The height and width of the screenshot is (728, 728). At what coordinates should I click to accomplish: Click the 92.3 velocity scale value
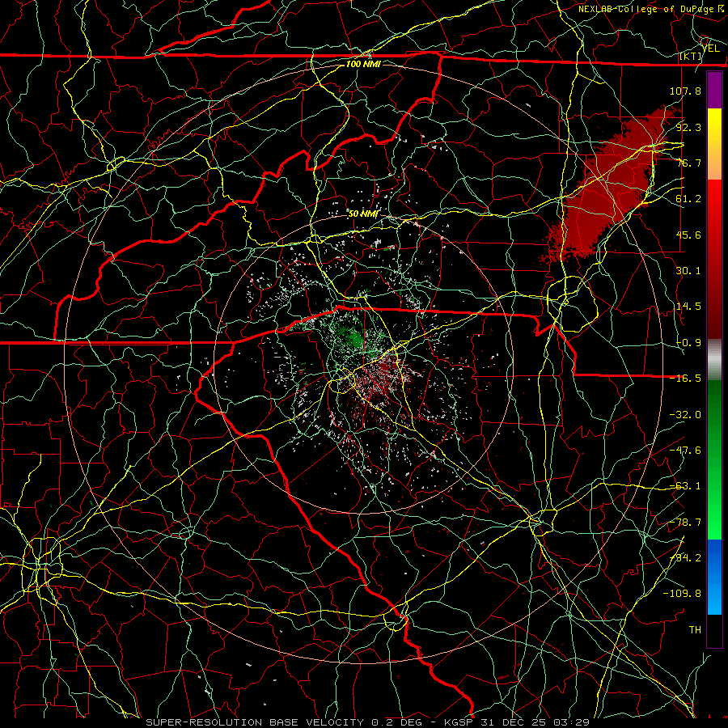pos(688,127)
